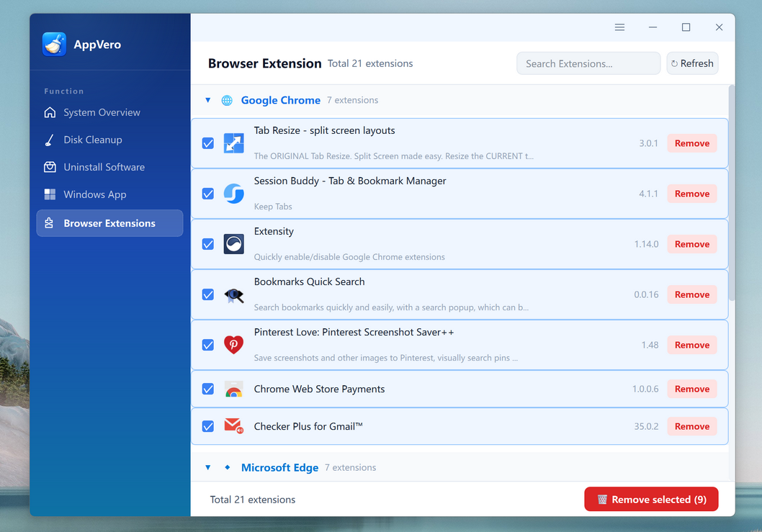Uncheck the Tab Resize extension checkbox
762x532 pixels.
click(x=208, y=143)
